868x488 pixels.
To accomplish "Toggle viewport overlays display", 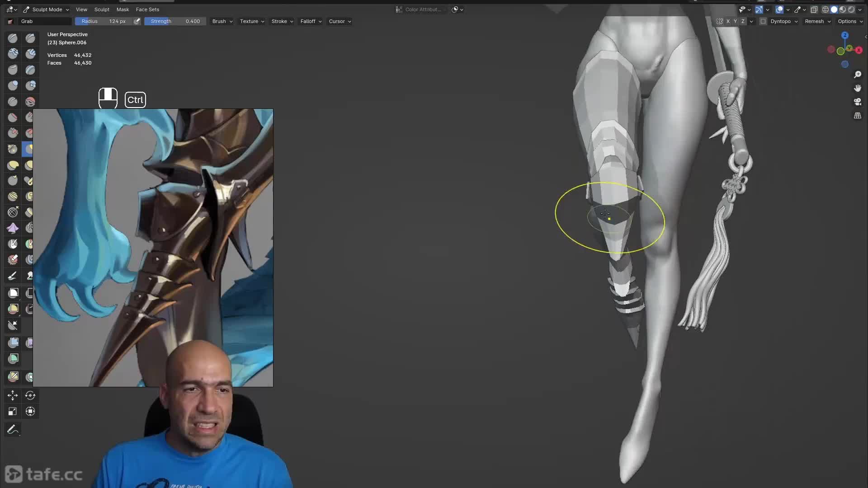I will (x=779, y=9).
